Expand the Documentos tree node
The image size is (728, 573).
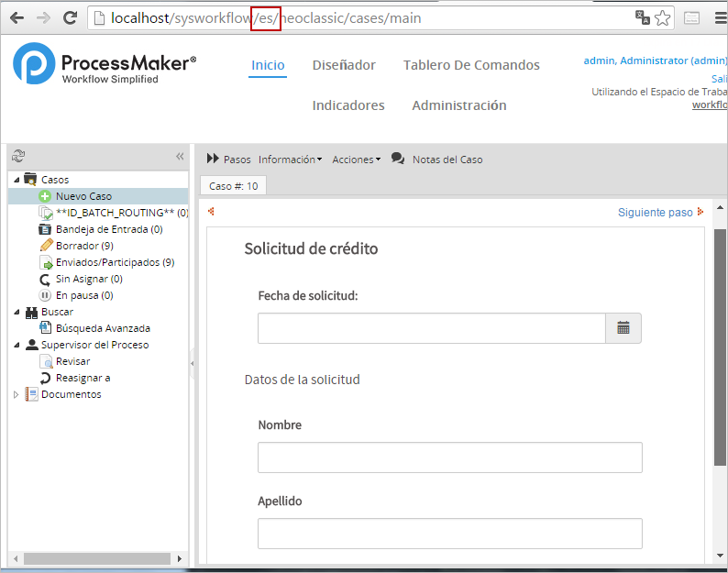pyautogui.click(x=16, y=394)
